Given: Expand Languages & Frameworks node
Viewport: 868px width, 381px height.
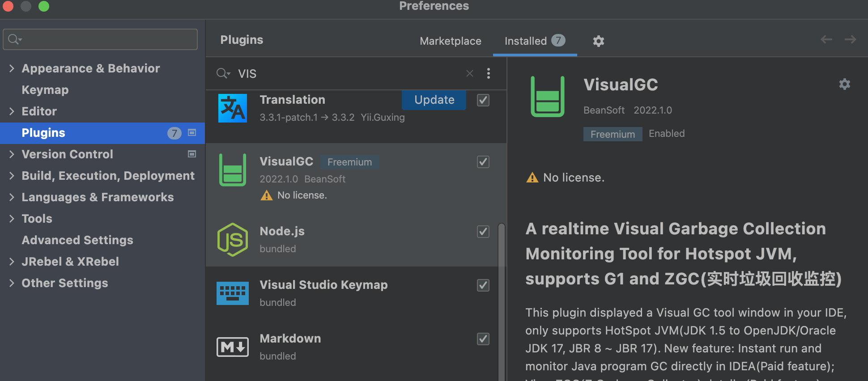Looking at the screenshot, I should pos(12,197).
